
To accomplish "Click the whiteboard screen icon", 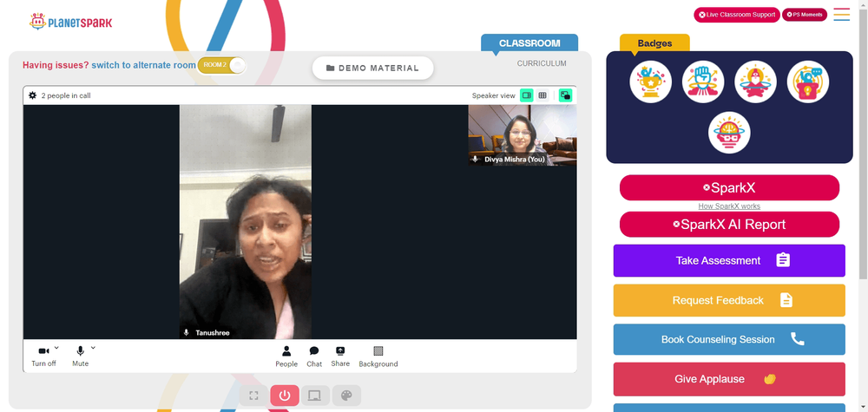I will [x=315, y=396].
